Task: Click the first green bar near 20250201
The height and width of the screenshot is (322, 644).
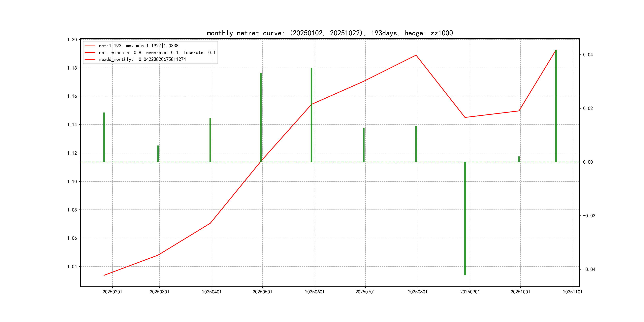Action: pyautogui.click(x=104, y=137)
